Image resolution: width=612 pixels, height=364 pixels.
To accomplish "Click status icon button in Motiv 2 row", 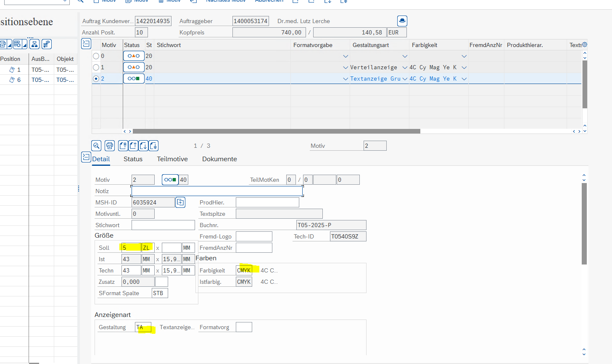I will pyautogui.click(x=134, y=79).
